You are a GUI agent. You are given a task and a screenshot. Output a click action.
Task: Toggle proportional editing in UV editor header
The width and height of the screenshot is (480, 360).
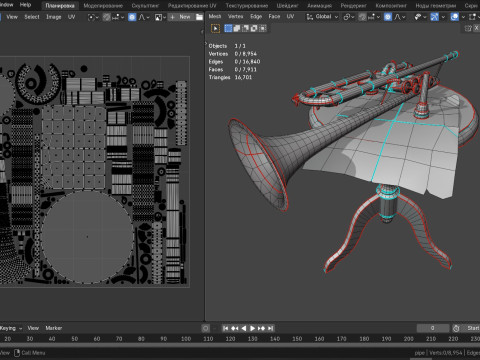click(132, 17)
